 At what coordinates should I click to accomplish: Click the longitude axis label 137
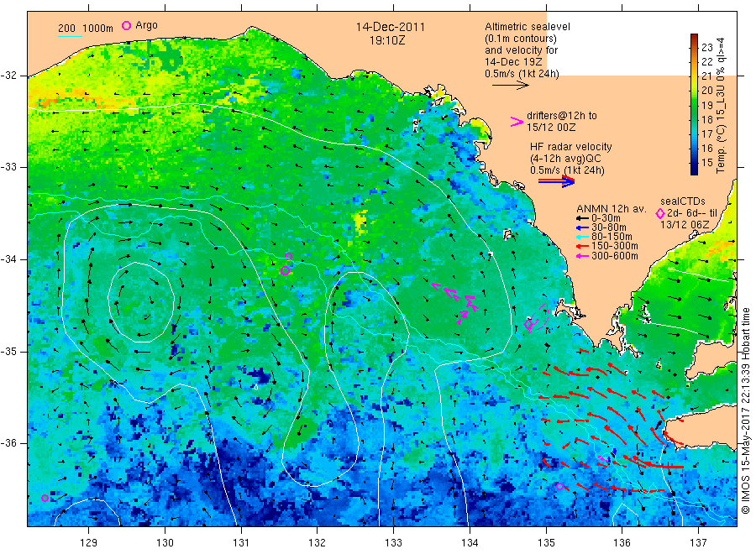[x=698, y=543]
